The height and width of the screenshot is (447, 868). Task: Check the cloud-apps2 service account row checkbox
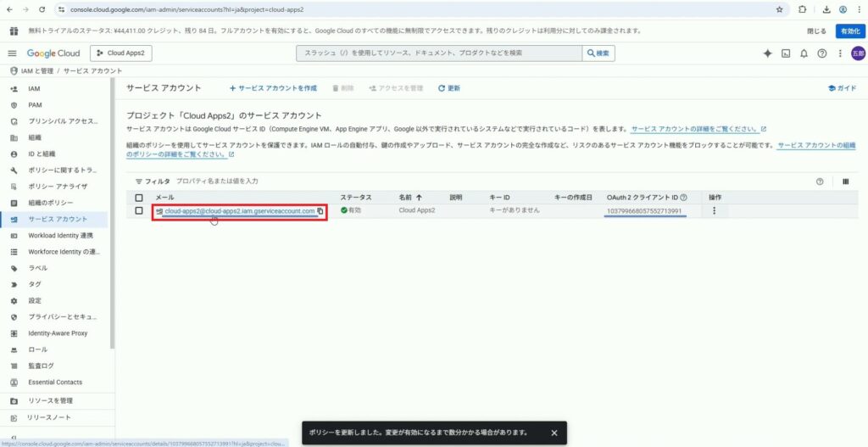point(139,210)
